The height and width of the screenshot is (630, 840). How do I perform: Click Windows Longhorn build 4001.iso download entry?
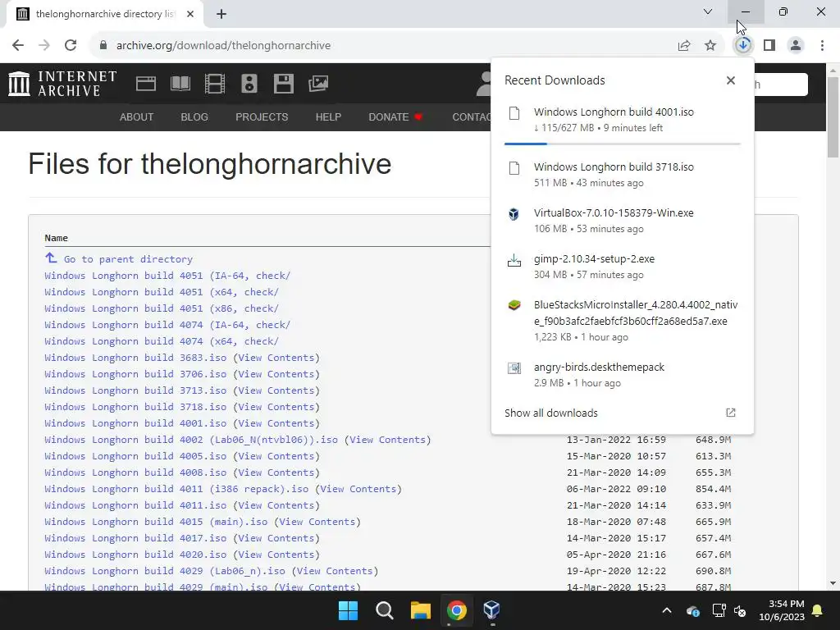pos(622,120)
